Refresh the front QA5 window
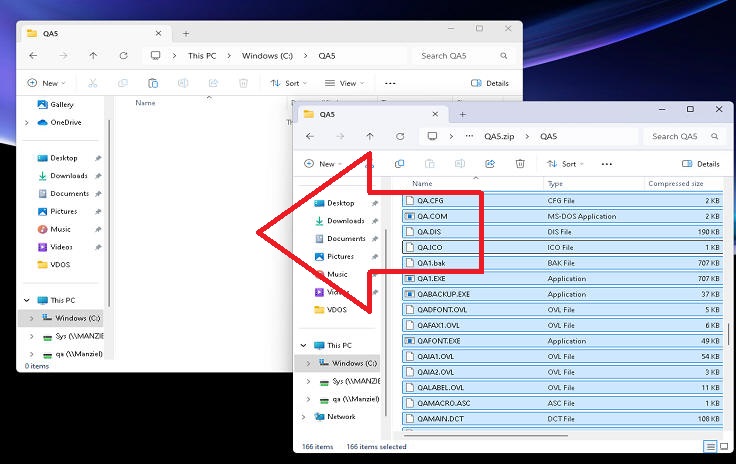Image resolution: width=736 pixels, height=464 pixels. coord(400,136)
